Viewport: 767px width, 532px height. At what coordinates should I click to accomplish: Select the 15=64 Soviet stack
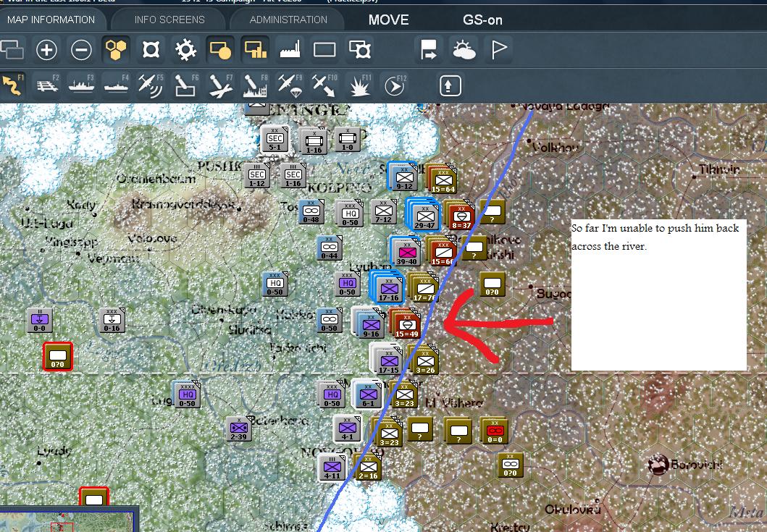click(x=443, y=179)
